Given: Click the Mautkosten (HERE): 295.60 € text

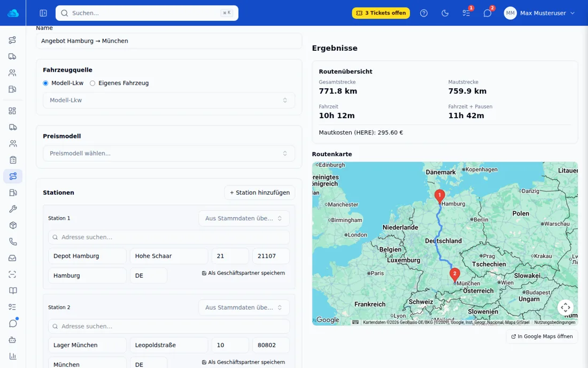Looking at the screenshot, I should (361, 133).
